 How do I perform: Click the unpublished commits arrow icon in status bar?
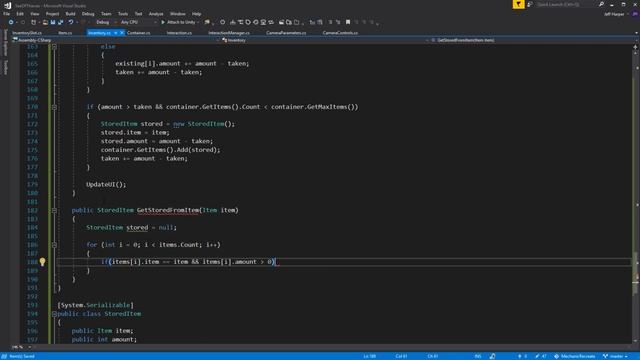point(520,356)
